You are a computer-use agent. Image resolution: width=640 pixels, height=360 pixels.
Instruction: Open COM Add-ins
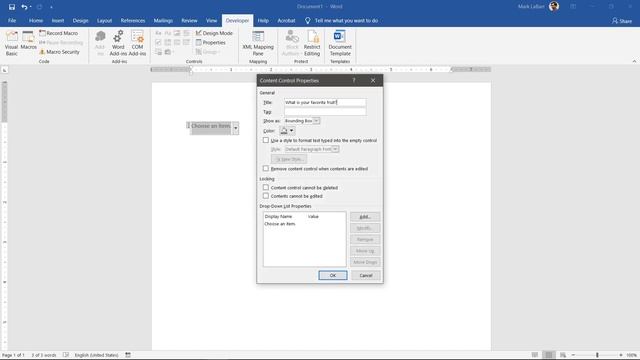coord(137,43)
